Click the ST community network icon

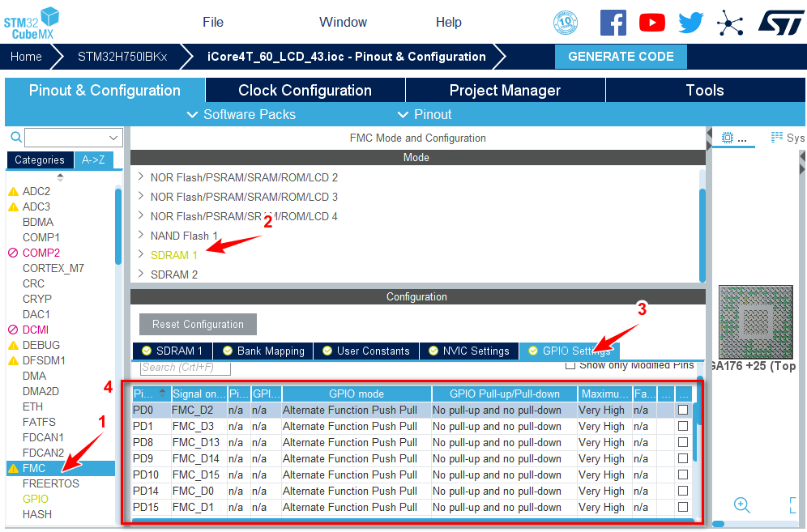point(730,23)
